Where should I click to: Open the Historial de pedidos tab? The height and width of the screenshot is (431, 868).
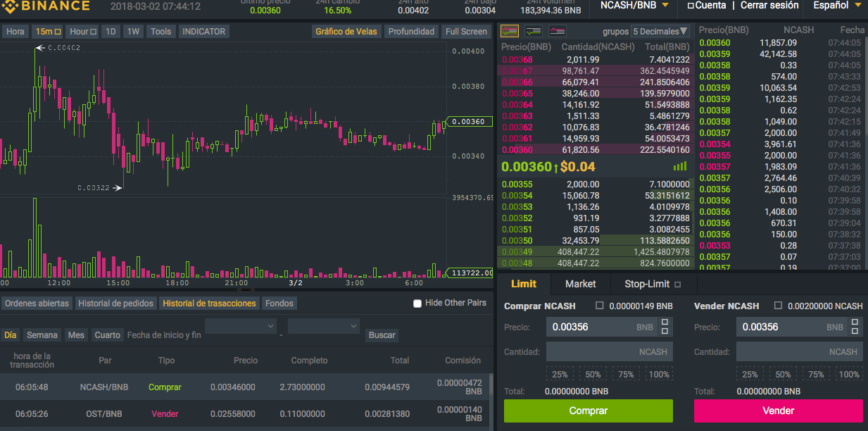pyautogui.click(x=115, y=304)
